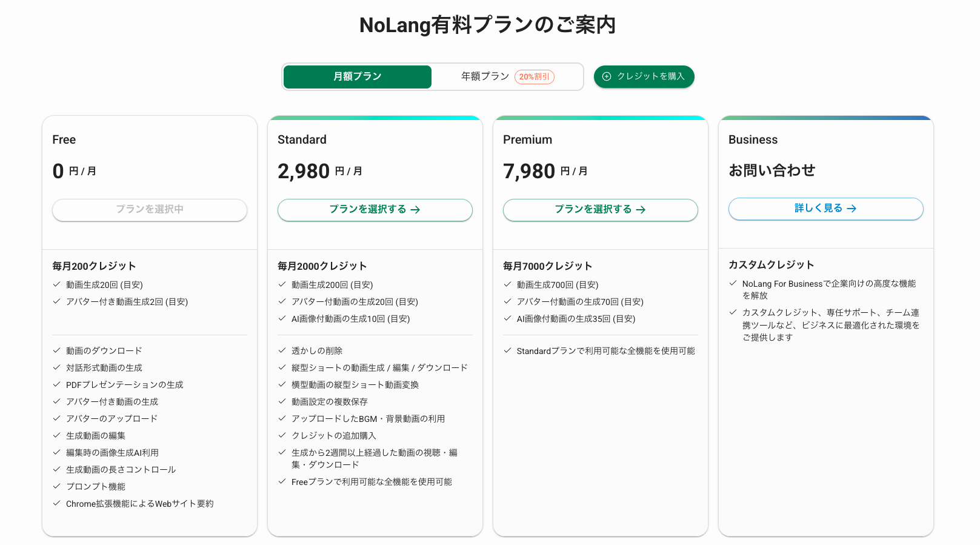Open Business plan 詳しく見る details
Image resolution: width=980 pixels, height=545 pixels.
[x=826, y=209]
